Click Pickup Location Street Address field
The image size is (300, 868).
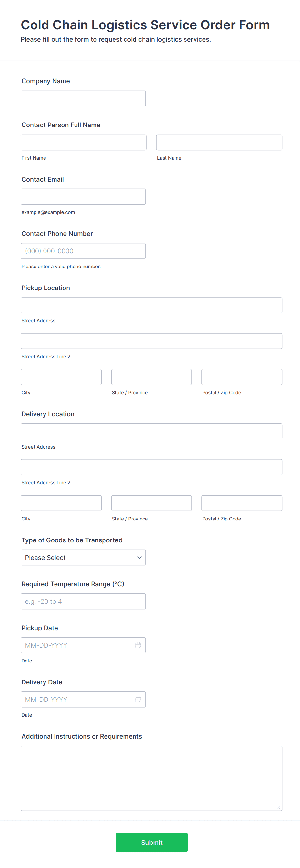[151, 305]
